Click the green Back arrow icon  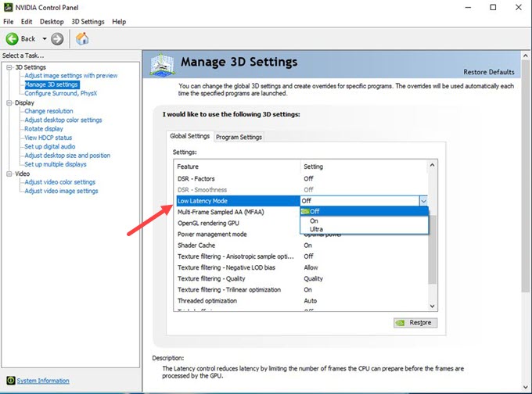click(13, 39)
